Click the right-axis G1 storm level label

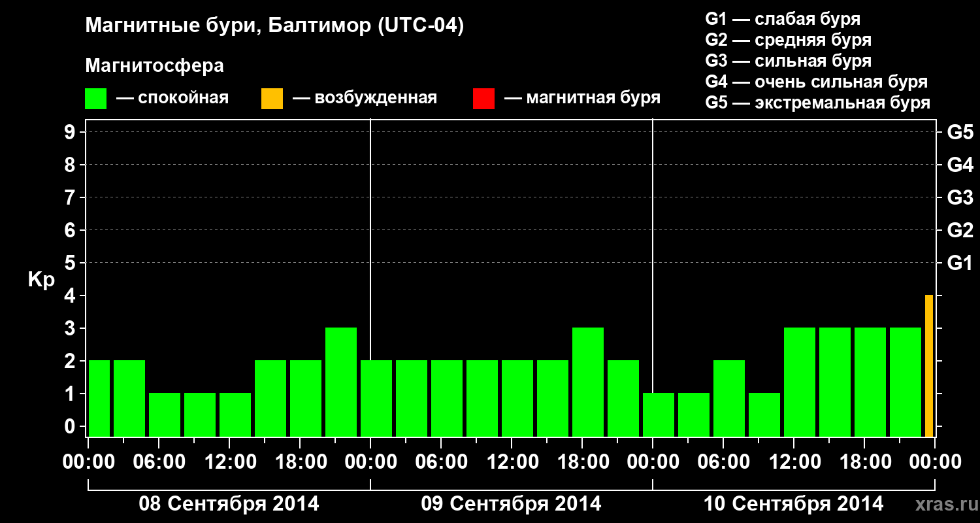(x=960, y=263)
